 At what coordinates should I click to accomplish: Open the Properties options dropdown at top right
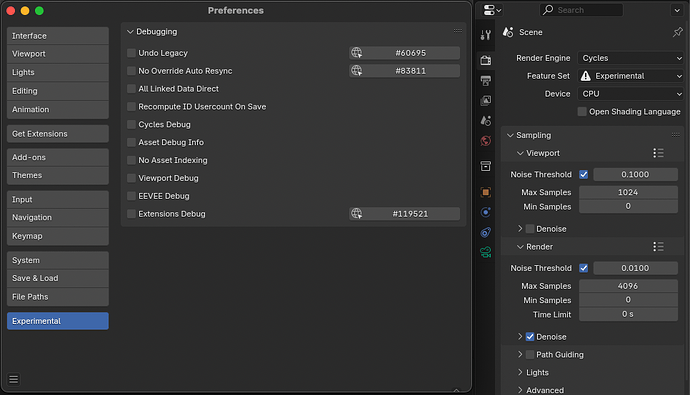[677, 10]
